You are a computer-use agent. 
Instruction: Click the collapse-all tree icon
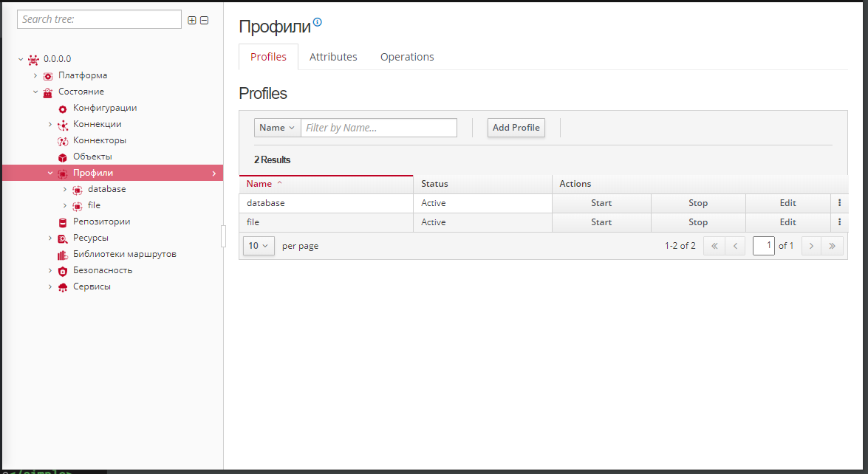(x=205, y=20)
